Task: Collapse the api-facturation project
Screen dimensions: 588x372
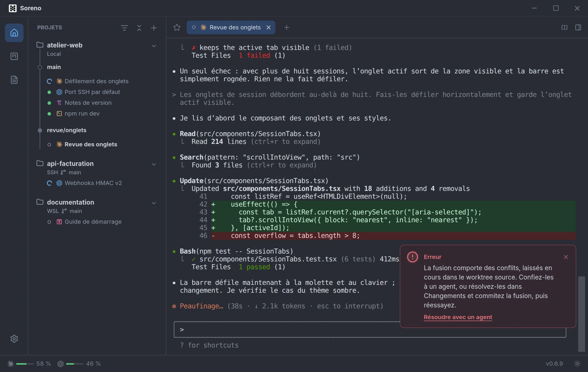Action: [x=154, y=164]
